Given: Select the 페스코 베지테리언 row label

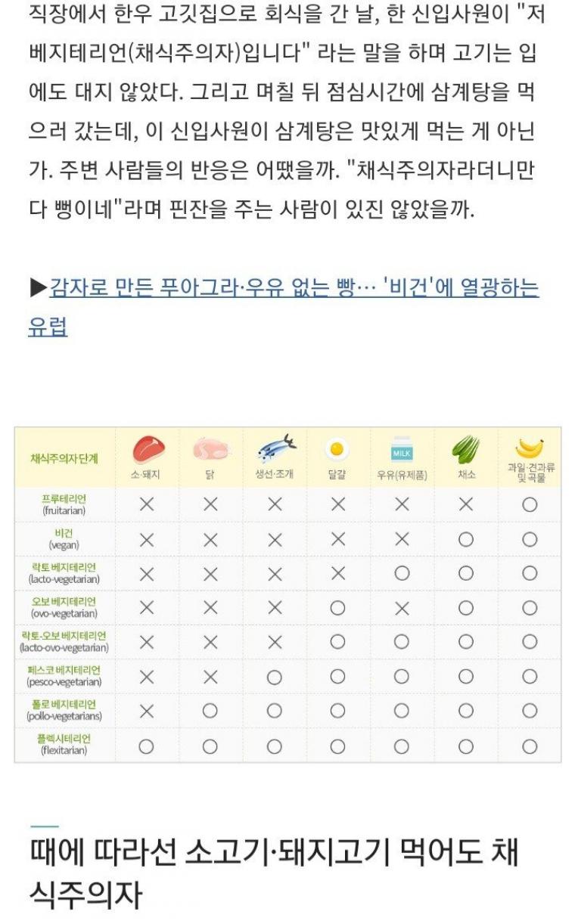Looking at the screenshot, I should pos(64,676).
